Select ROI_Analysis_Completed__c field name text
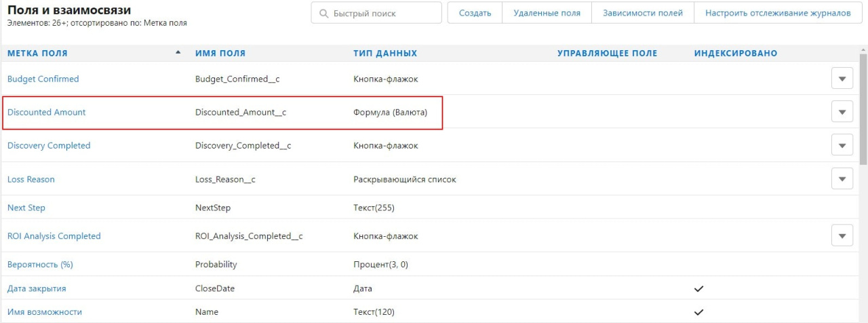The image size is (868, 323). (x=249, y=235)
